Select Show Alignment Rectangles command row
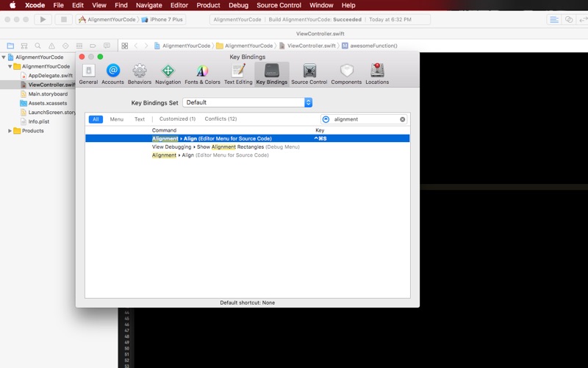 pyautogui.click(x=248, y=146)
